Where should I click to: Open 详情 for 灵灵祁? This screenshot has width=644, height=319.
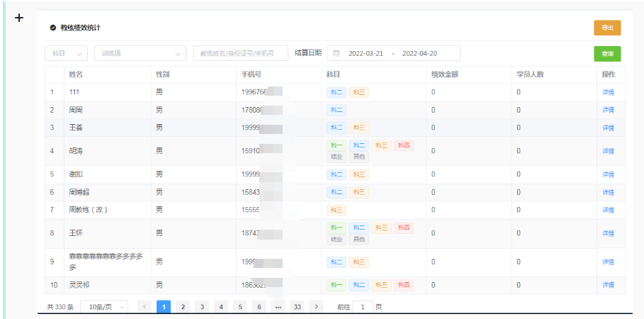(x=608, y=285)
